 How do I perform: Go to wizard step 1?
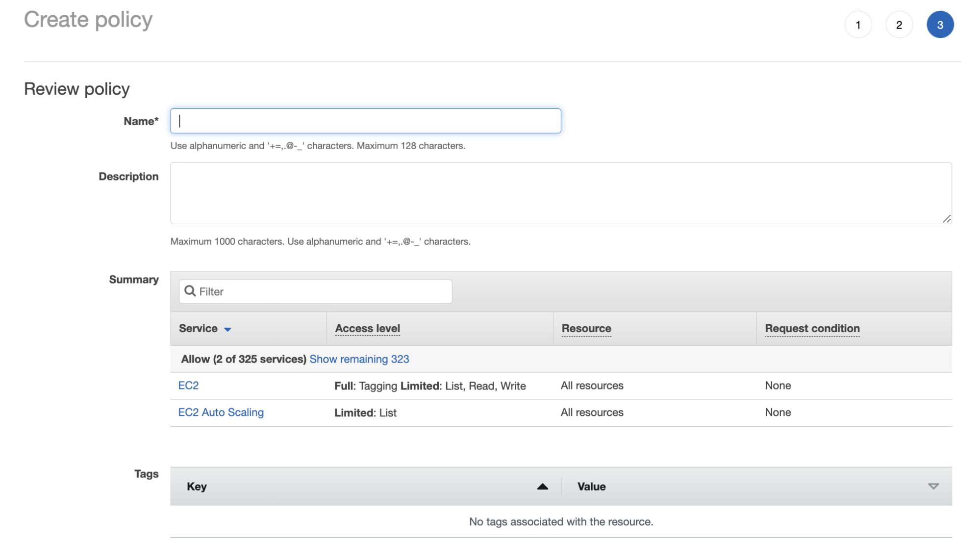point(858,25)
